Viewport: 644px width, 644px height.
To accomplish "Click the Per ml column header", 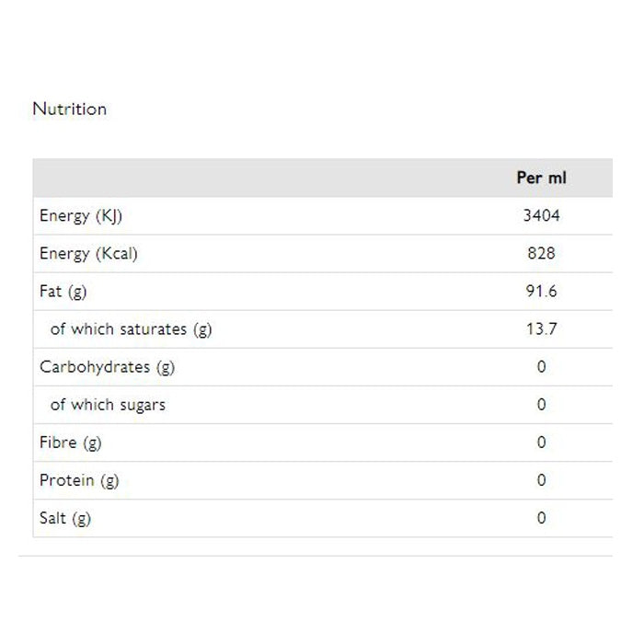I will click(x=541, y=178).
